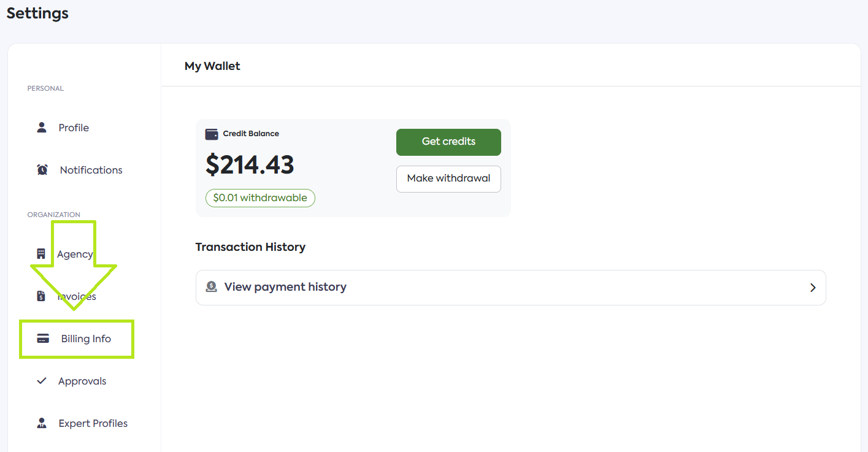Image resolution: width=868 pixels, height=452 pixels.
Task: Click the Credit Balance wallet icon
Action: click(x=212, y=134)
